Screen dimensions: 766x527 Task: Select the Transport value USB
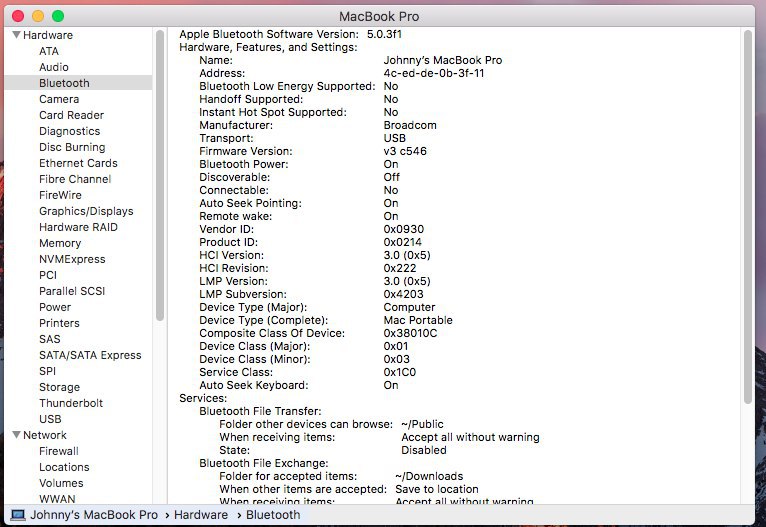[x=395, y=138]
